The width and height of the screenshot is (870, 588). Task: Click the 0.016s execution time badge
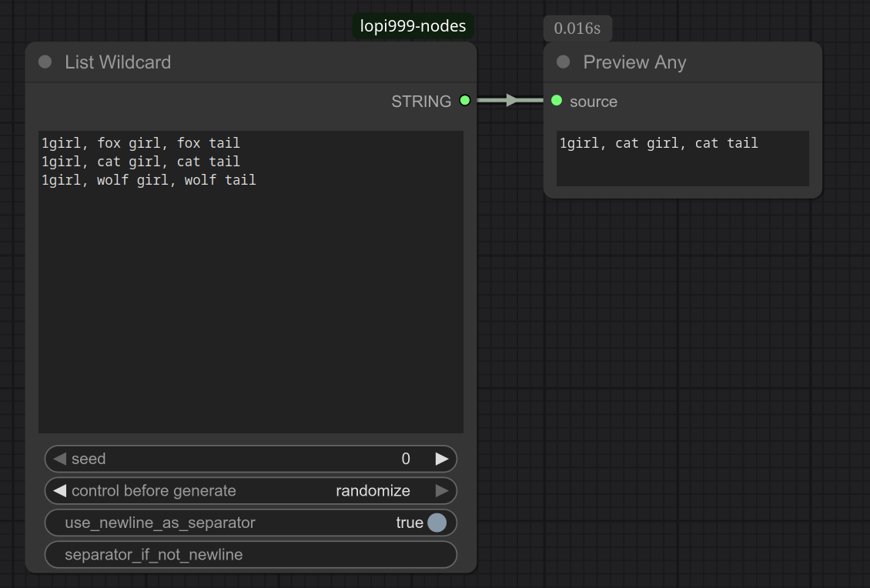point(577,28)
